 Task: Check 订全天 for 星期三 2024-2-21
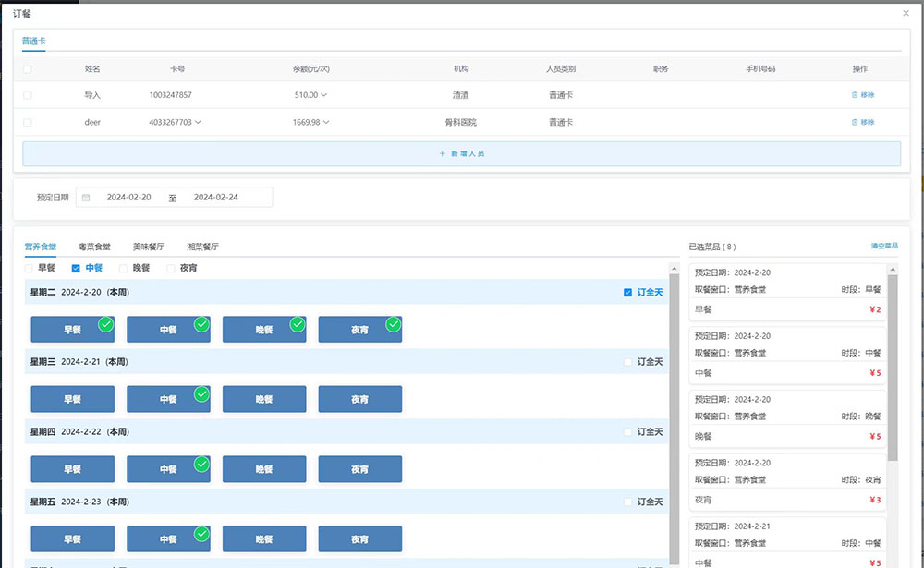click(x=627, y=362)
